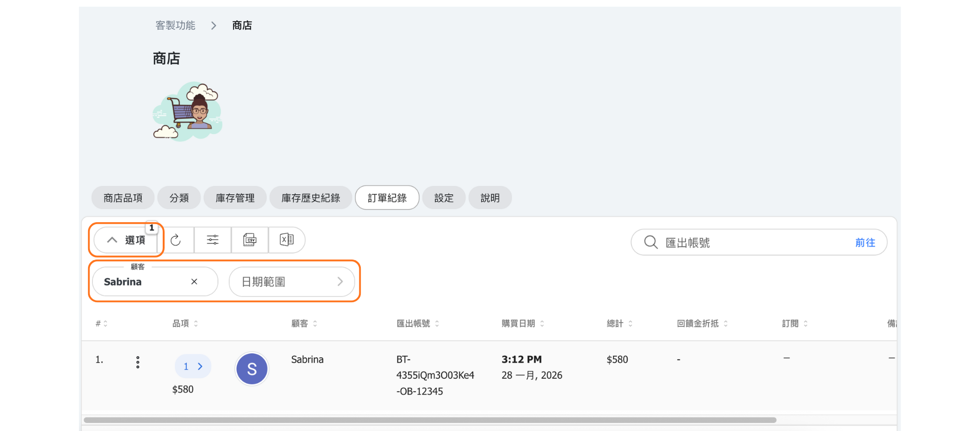Expand the order items badge showing 1
This screenshot has height=431, width=980.
[192, 366]
